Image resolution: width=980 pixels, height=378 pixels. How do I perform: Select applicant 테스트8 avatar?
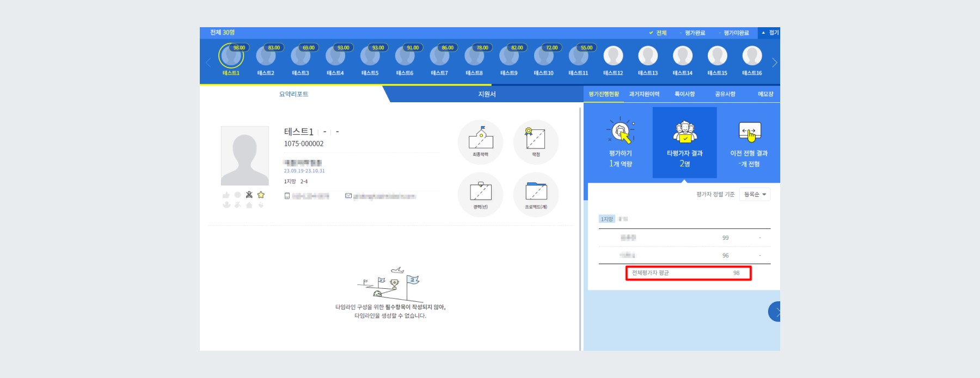click(x=474, y=55)
